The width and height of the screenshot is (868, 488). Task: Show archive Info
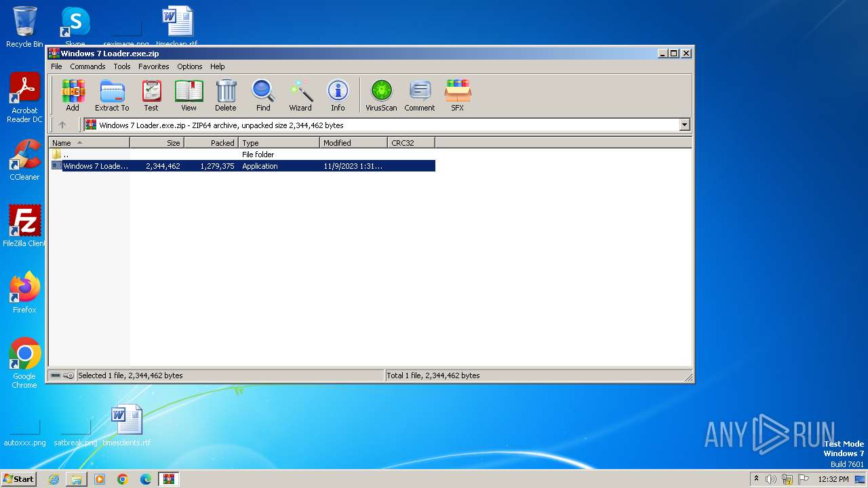tap(338, 96)
